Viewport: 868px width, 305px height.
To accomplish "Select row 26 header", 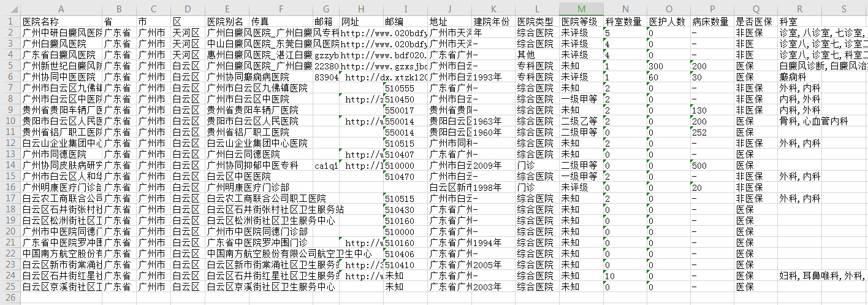I will [x=10, y=298].
